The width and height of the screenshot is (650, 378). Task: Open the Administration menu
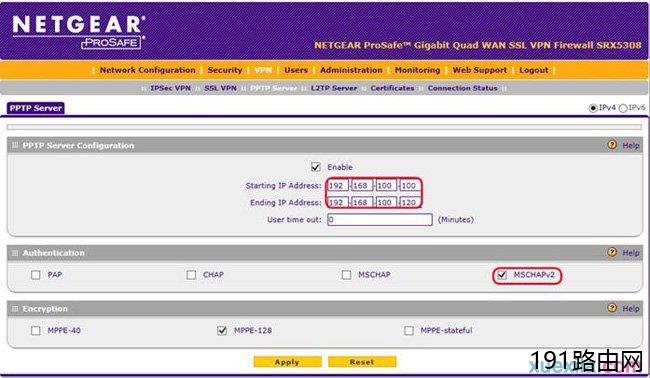click(351, 70)
